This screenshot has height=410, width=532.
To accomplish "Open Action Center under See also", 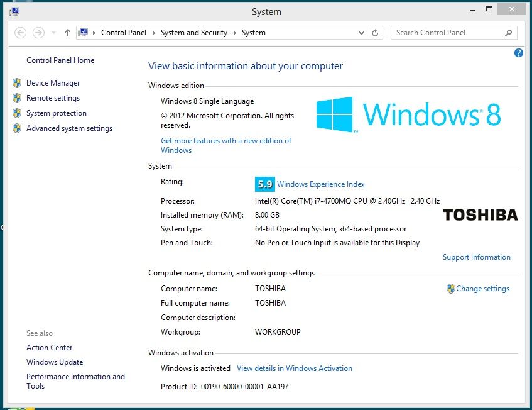I will pyautogui.click(x=49, y=348).
